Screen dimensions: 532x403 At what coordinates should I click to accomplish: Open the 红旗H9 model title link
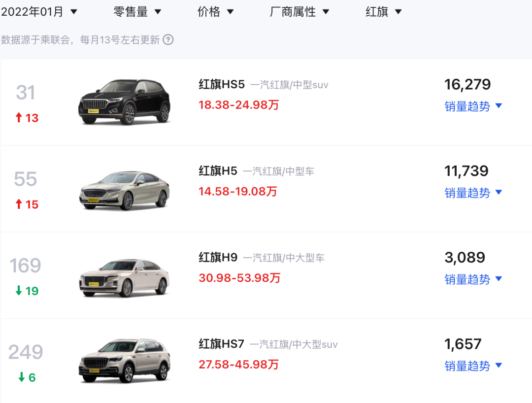[x=218, y=257]
